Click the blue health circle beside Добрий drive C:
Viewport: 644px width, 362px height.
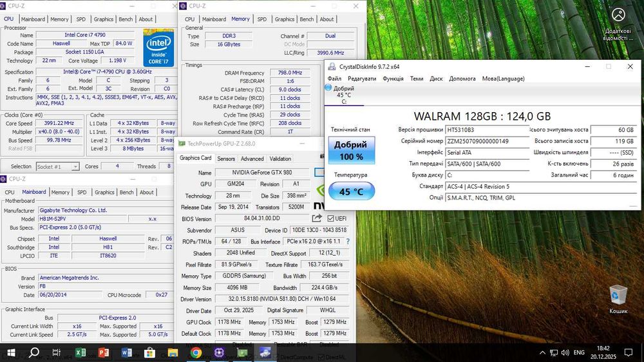click(x=328, y=88)
